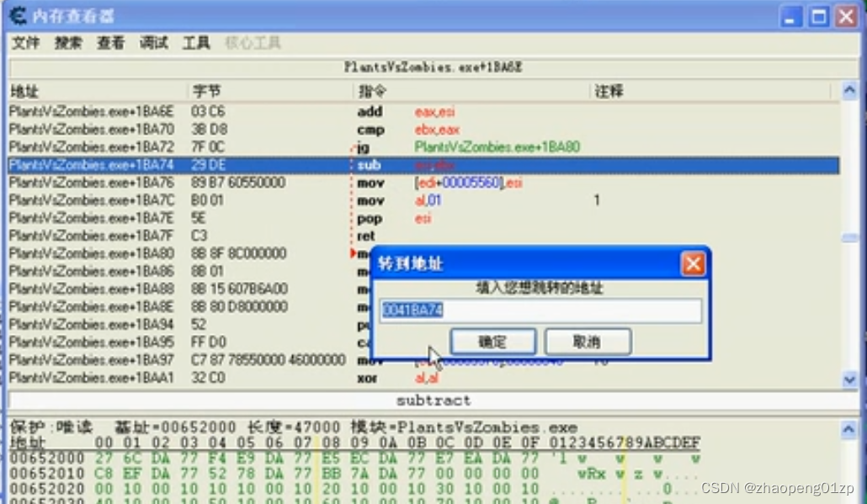Click the subtract description bar
Screen dimensions: 867x504
click(x=433, y=401)
